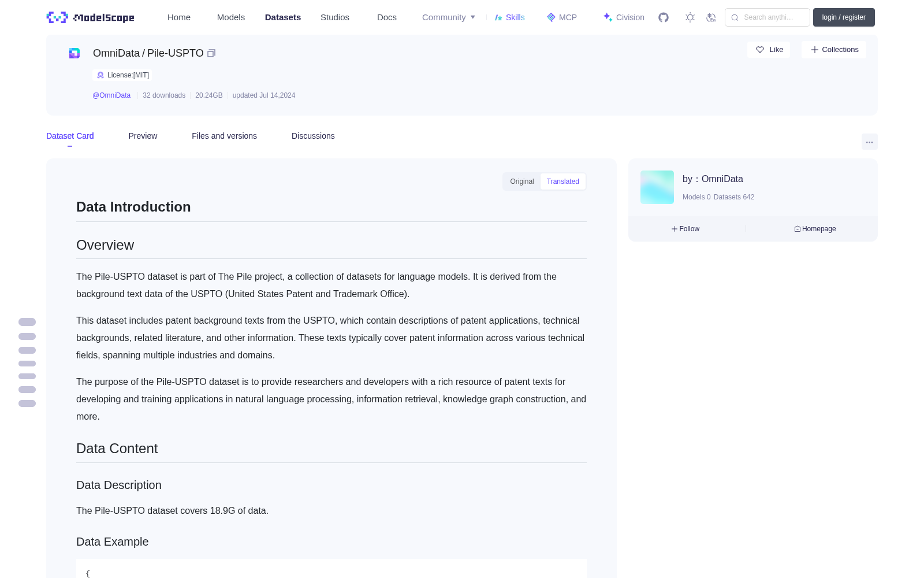Open the Models nav item

(x=231, y=17)
